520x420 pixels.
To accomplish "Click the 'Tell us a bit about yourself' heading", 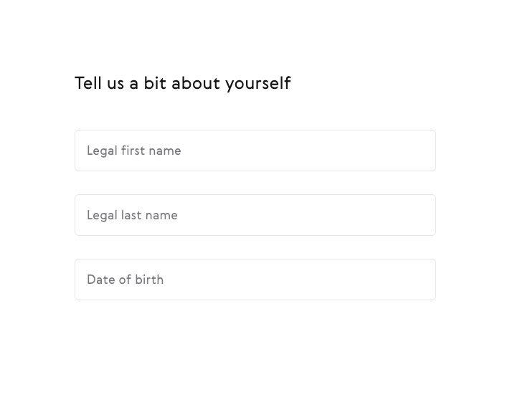I will click(183, 83).
